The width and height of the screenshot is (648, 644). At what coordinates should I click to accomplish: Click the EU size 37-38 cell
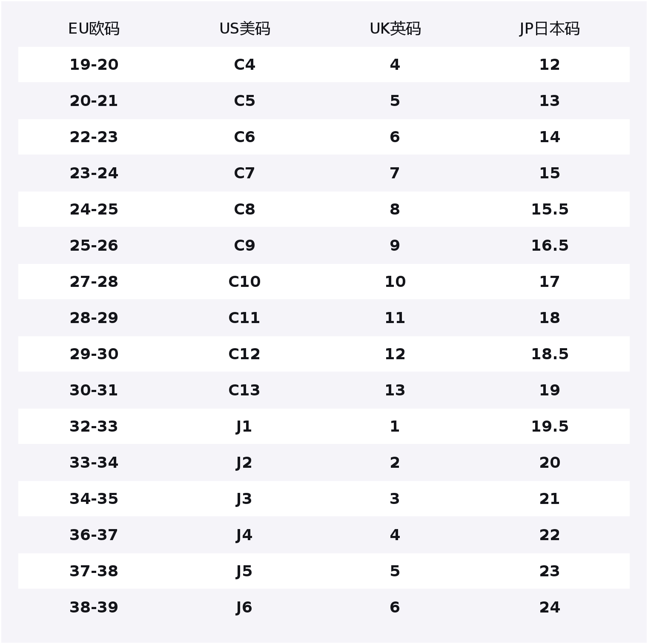tap(94, 571)
